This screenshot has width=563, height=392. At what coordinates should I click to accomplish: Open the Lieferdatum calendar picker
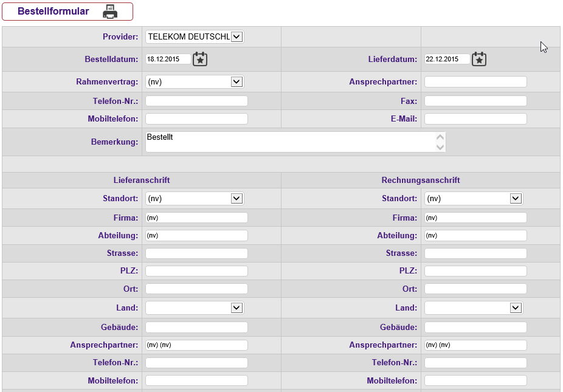(x=479, y=59)
